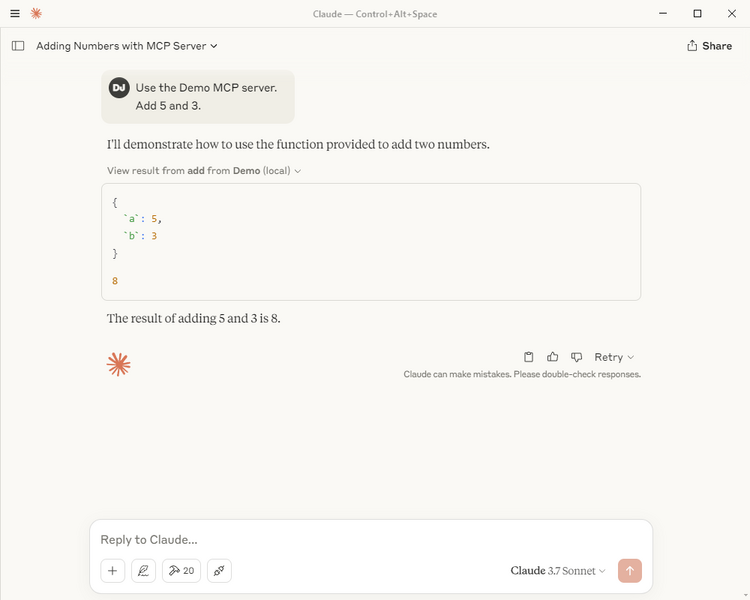Click the plug integrations icon
This screenshot has width=750, height=600.
click(x=219, y=571)
